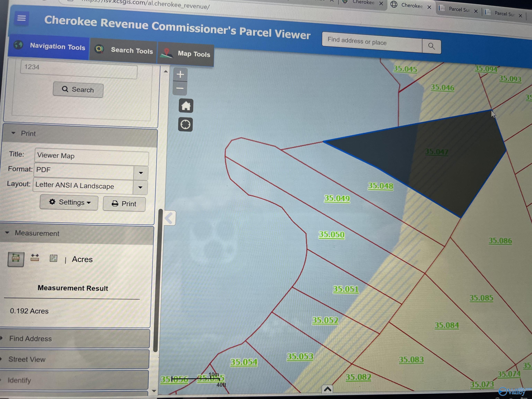532x399 pixels.
Task: Click parcel label 35.082
Action: click(358, 377)
